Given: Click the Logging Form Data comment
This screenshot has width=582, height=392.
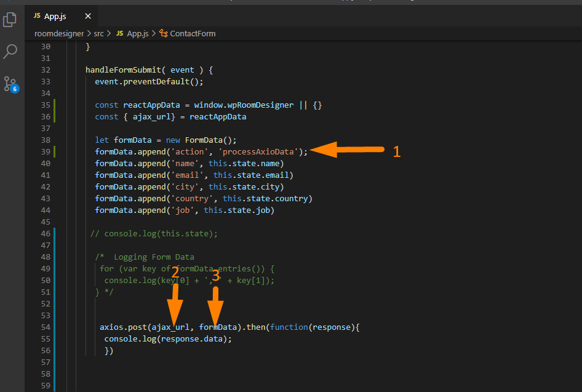Looking at the screenshot, I should click(x=154, y=257).
